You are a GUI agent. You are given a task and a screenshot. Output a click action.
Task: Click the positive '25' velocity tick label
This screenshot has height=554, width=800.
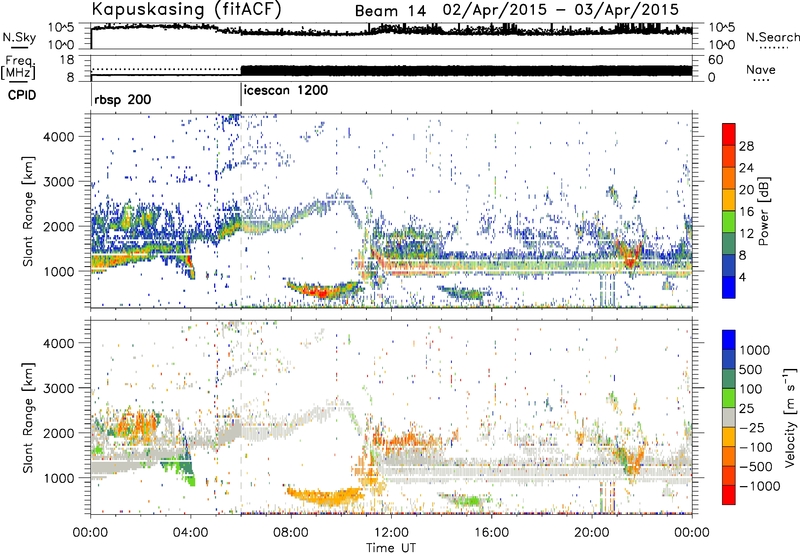[x=746, y=408]
